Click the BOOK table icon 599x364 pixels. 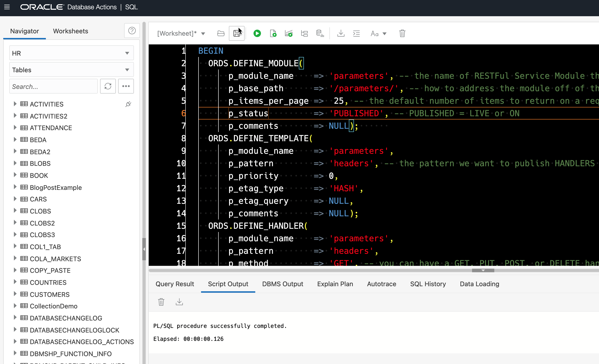click(x=24, y=175)
